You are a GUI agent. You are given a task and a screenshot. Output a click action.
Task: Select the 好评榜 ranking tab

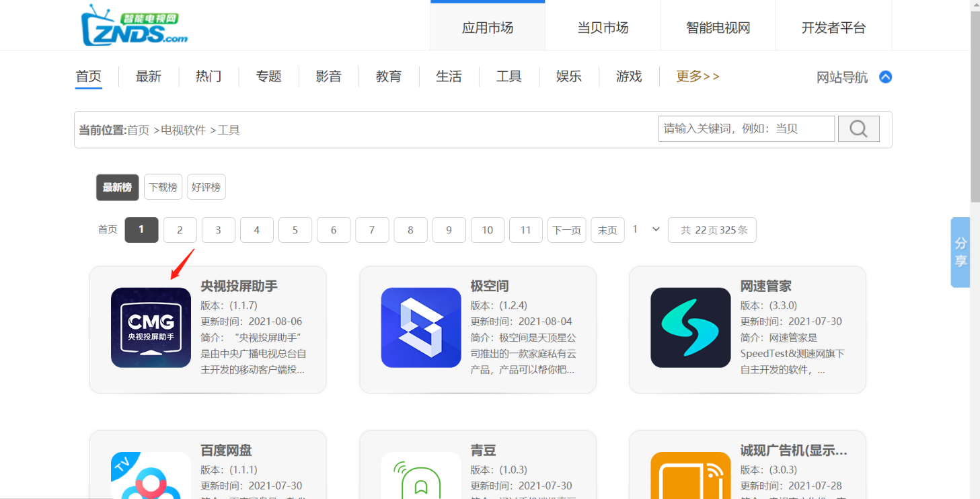point(206,188)
